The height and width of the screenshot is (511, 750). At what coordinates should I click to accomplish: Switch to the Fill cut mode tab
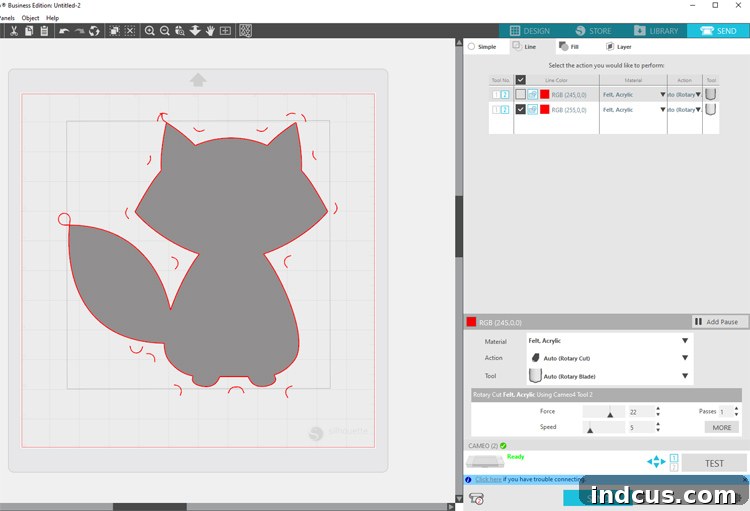pyautogui.click(x=569, y=46)
